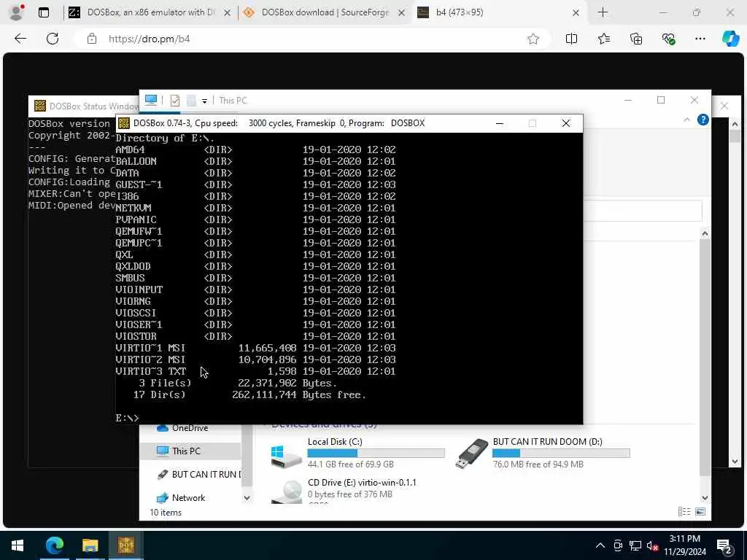Close the b4 (473×95) tab

[576, 13]
